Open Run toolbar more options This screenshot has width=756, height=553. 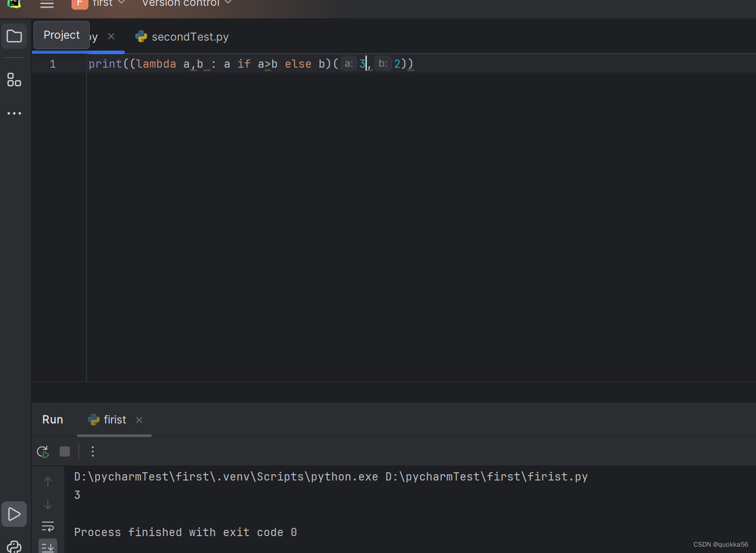(x=93, y=451)
